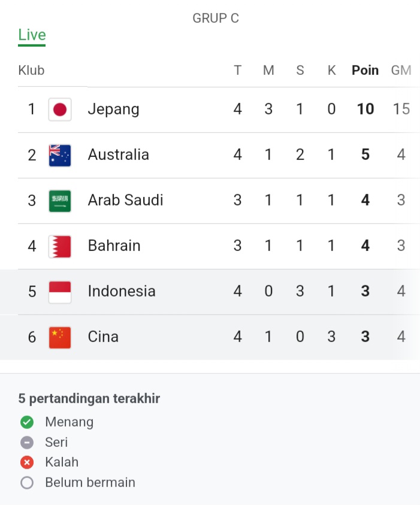Open the Arab Saudi team link
Screen dimensions: 420x505
125,200
